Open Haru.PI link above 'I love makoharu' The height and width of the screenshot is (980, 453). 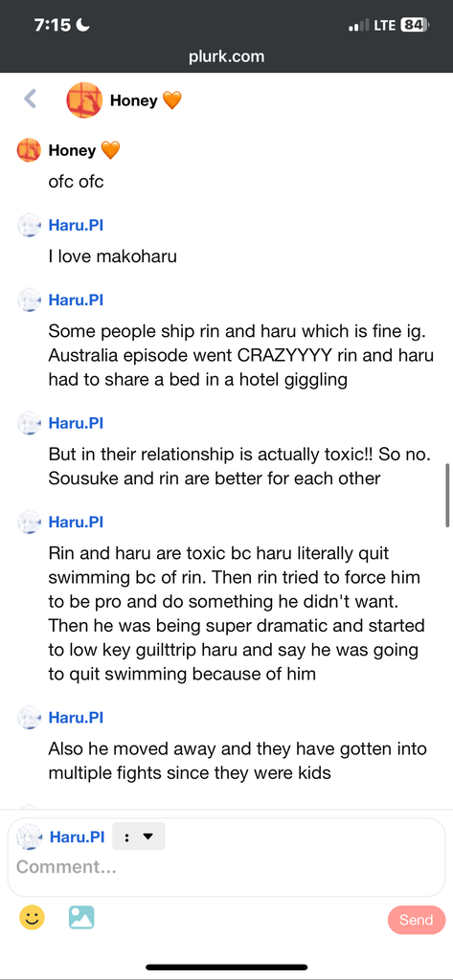(x=76, y=225)
